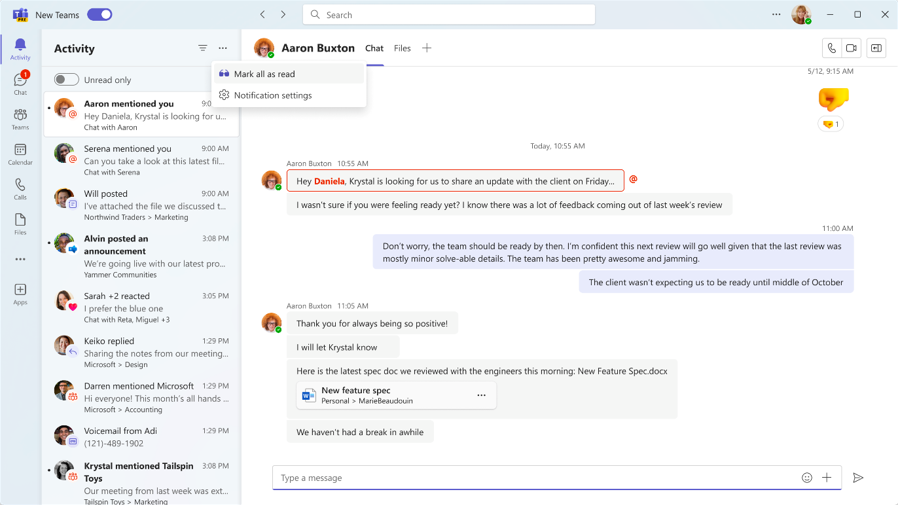The width and height of the screenshot is (898, 505).
Task: Open more options for the New feature spec file
Action: click(x=482, y=395)
